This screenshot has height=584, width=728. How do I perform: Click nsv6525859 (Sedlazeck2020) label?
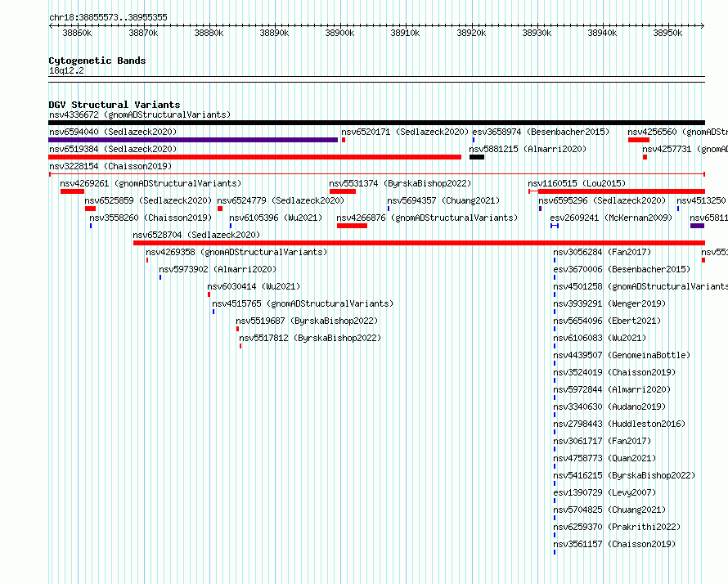[x=148, y=200]
